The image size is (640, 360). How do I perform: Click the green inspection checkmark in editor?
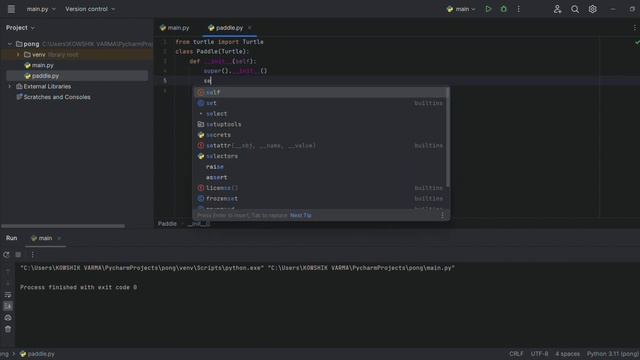pyautogui.click(x=637, y=42)
